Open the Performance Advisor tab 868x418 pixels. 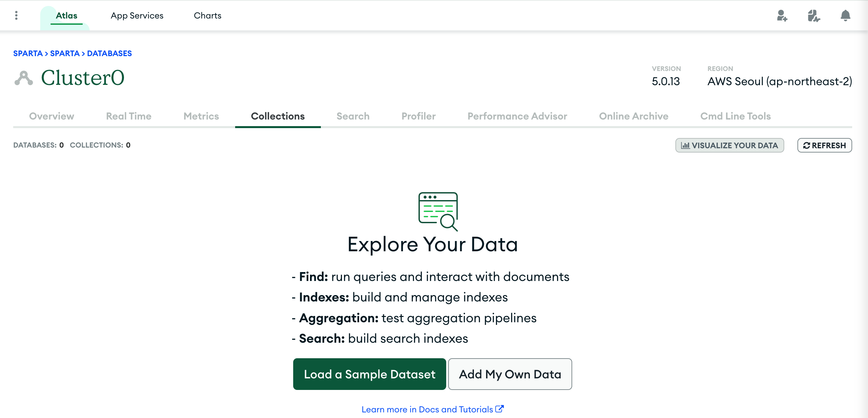coord(517,116)
